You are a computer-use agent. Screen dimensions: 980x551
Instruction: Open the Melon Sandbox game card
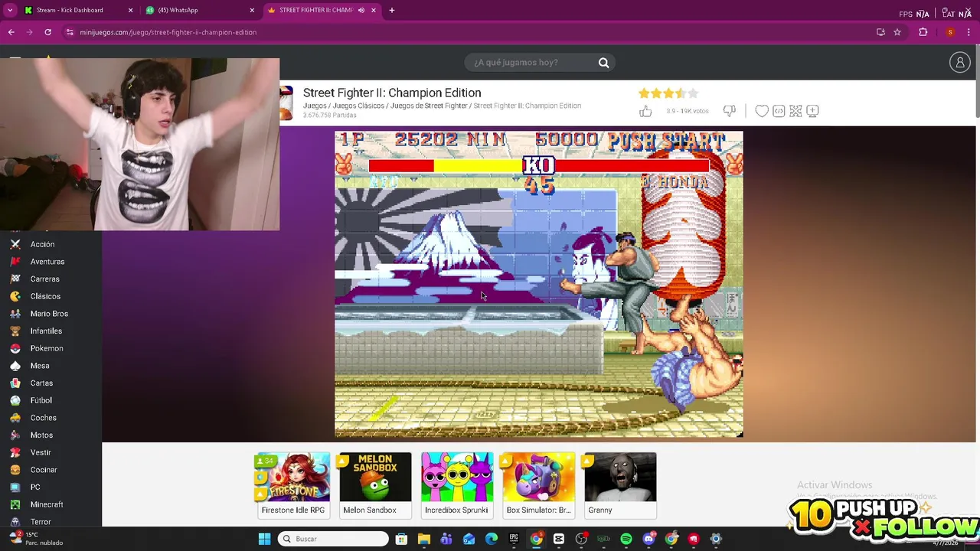[x=375, y=485]
